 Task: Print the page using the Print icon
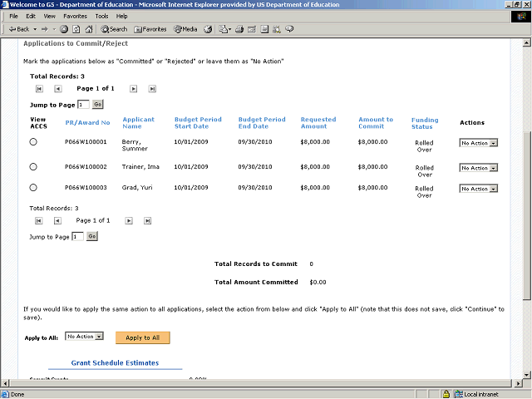(239, 29)
